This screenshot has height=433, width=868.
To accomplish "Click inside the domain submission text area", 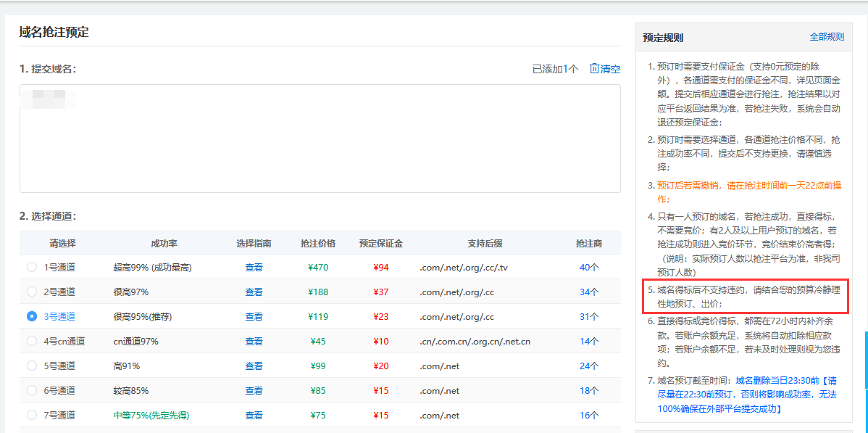I will tap(320, 138).
